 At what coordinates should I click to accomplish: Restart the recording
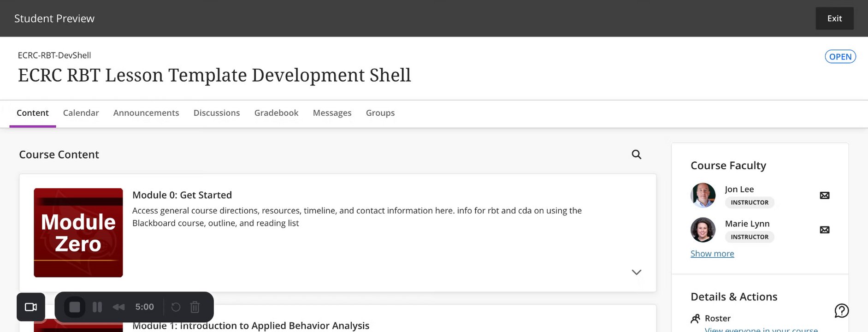[x=176, y=307]
